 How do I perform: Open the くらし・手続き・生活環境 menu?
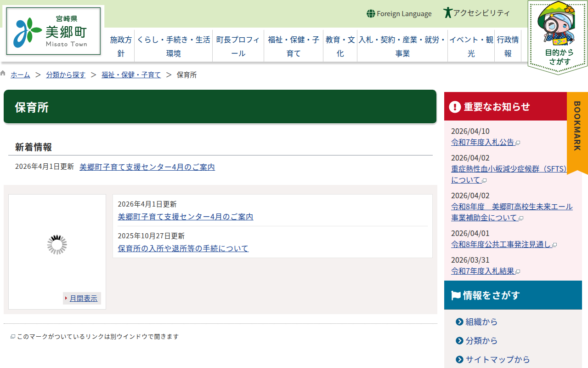click(174, 46)
